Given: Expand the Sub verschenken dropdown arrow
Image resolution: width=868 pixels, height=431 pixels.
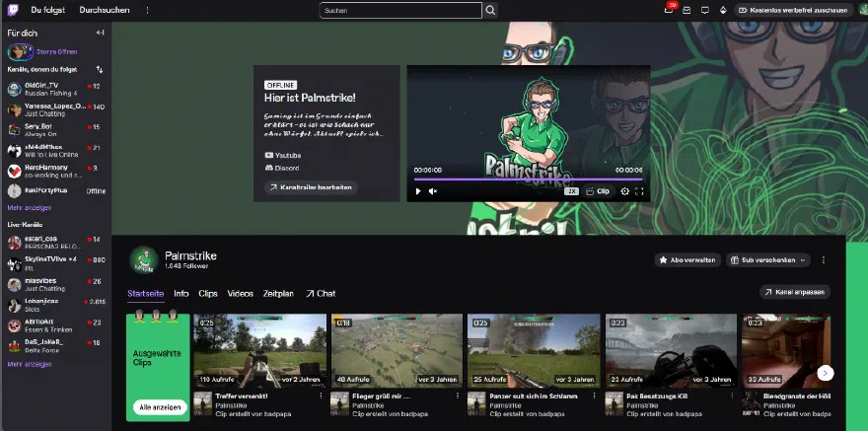Looking at the screenshot, I should tap(803, 260).
